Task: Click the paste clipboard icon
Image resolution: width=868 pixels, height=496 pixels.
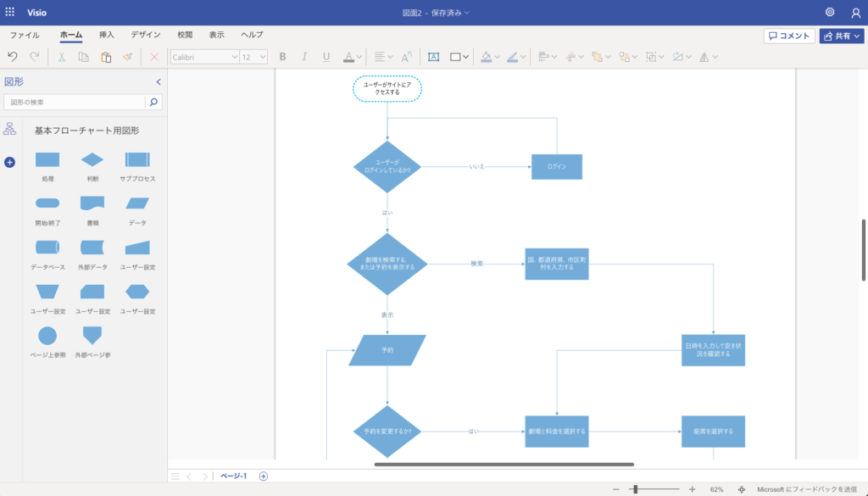Action: pos(105,57)
